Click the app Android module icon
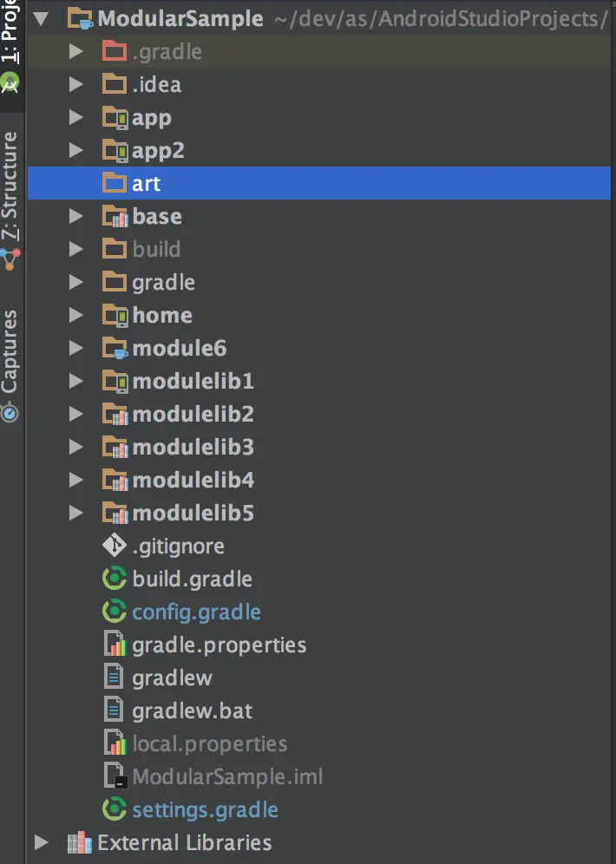 115,117
